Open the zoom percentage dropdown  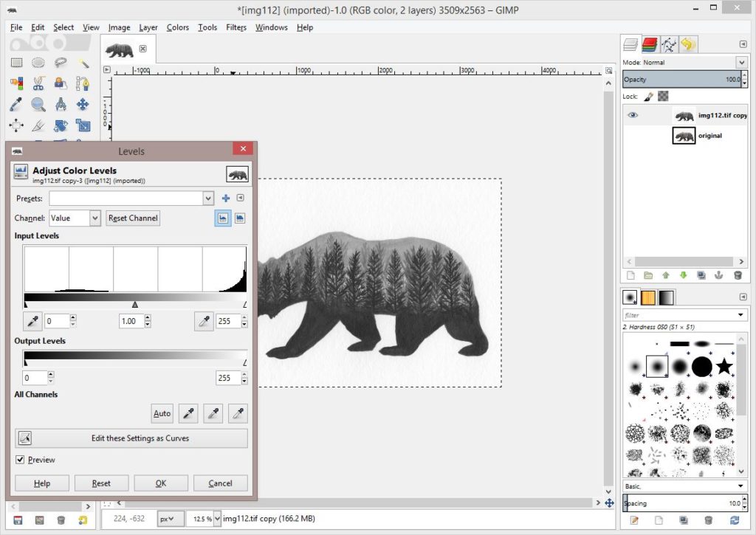pyautogui.click(x=218, y=519)
